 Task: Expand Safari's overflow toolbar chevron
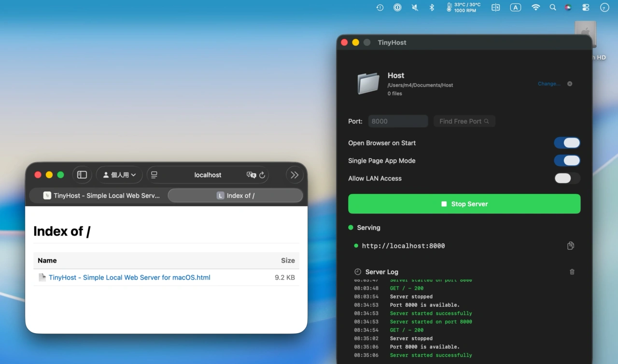pyautogui.click(x=295, y=175)
